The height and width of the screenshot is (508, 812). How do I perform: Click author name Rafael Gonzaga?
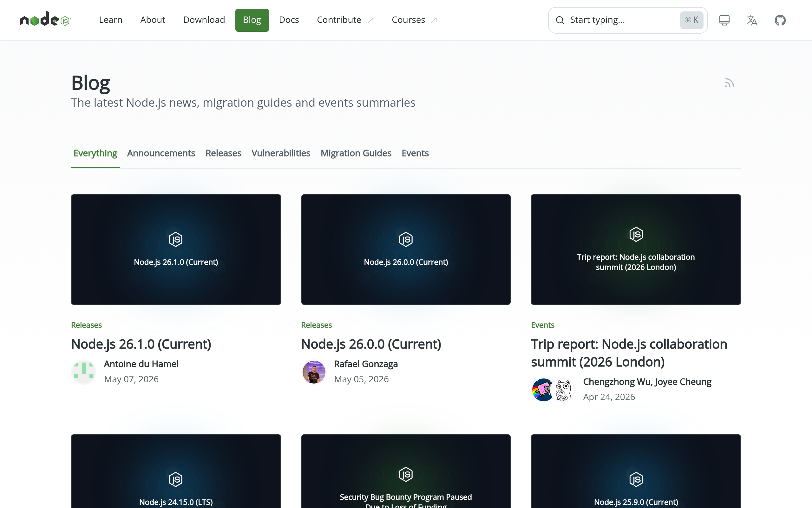pyautogui.click(x=366, y=364)
